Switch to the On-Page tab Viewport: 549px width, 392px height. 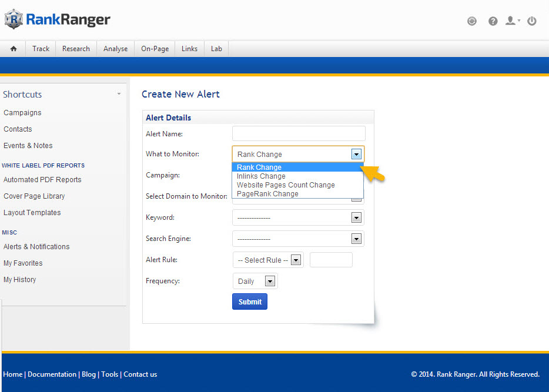(x=155, y=49)
